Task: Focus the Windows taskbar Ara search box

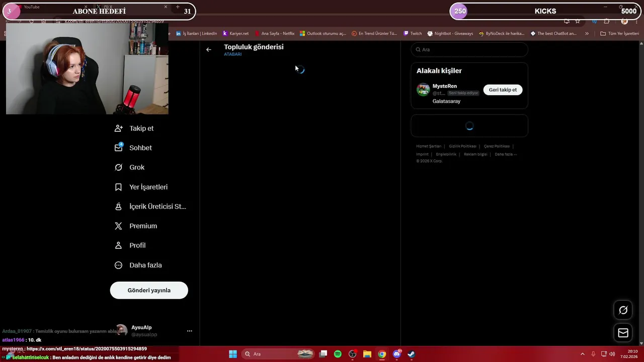Action: [x=279, y=354]
